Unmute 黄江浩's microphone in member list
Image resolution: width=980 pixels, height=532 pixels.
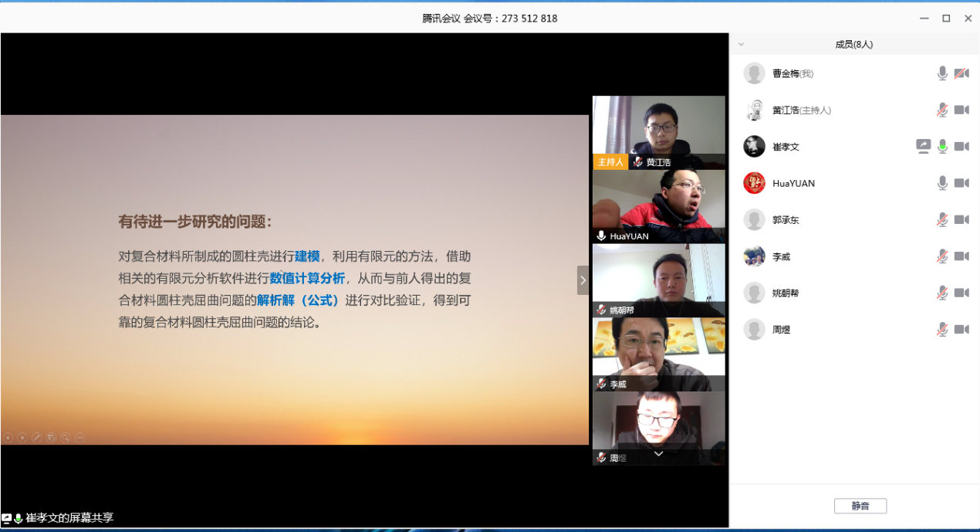(x=942, y=110)
